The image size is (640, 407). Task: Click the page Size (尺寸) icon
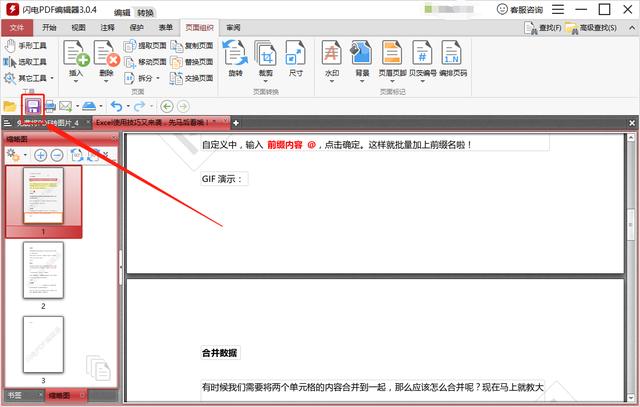click(x=297, y=58)
